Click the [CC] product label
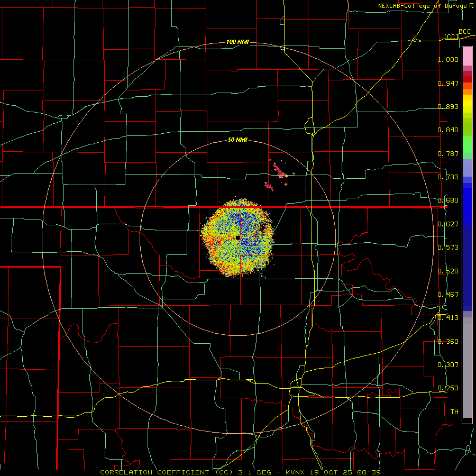 452,36
